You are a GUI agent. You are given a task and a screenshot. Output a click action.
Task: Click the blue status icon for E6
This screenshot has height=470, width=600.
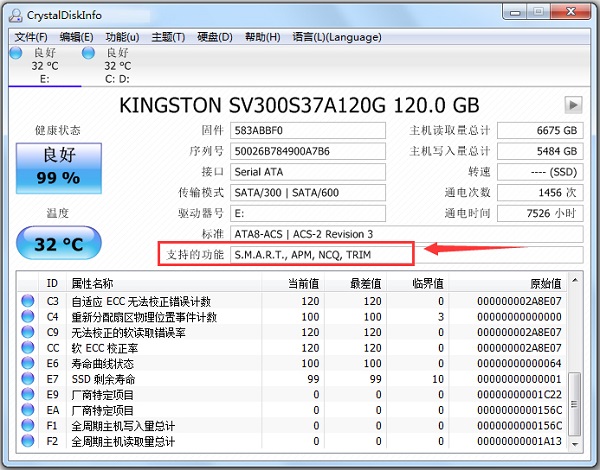coord(28,363)
